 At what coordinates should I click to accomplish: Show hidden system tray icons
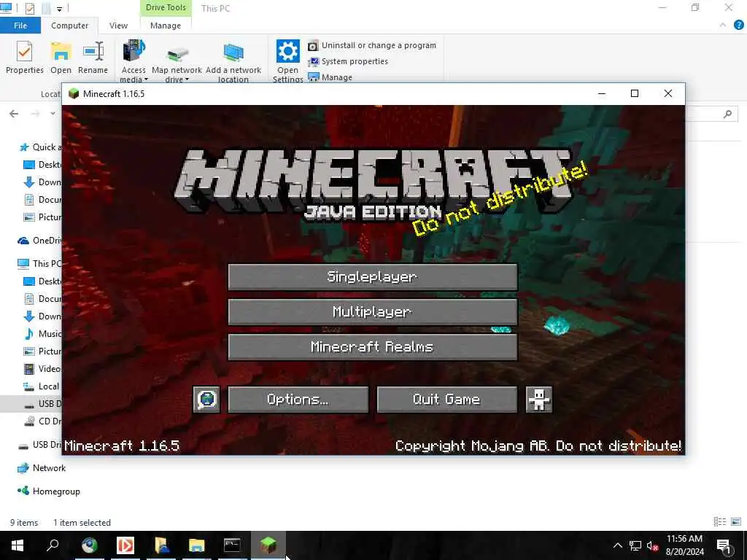tap(617, 545)
